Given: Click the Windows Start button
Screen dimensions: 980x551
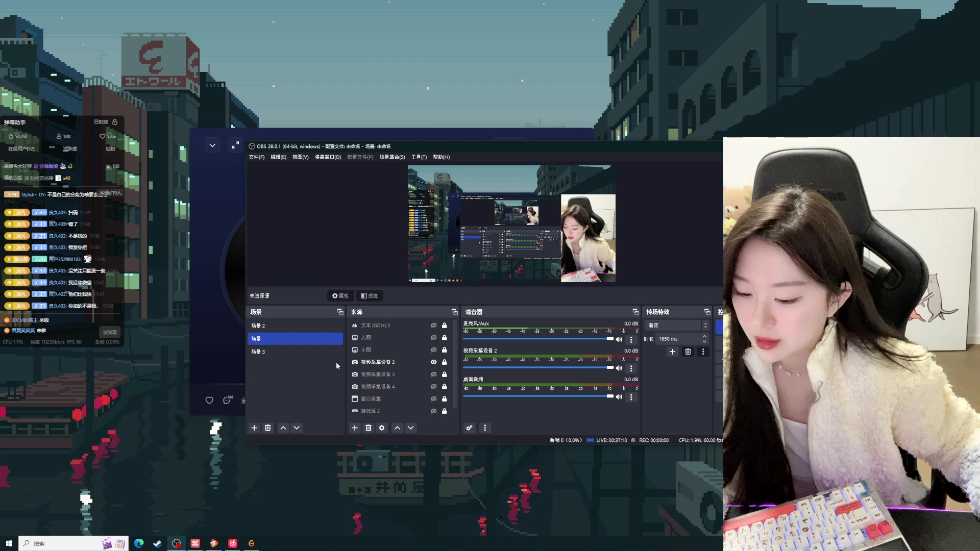Looking at the screenshot, I should [x=9, y=543].
